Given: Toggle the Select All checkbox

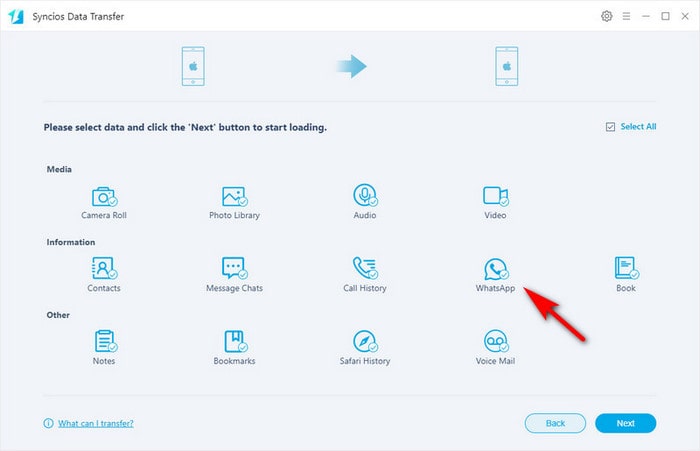Looking at the screenshot, I should [x=610, y=127].
